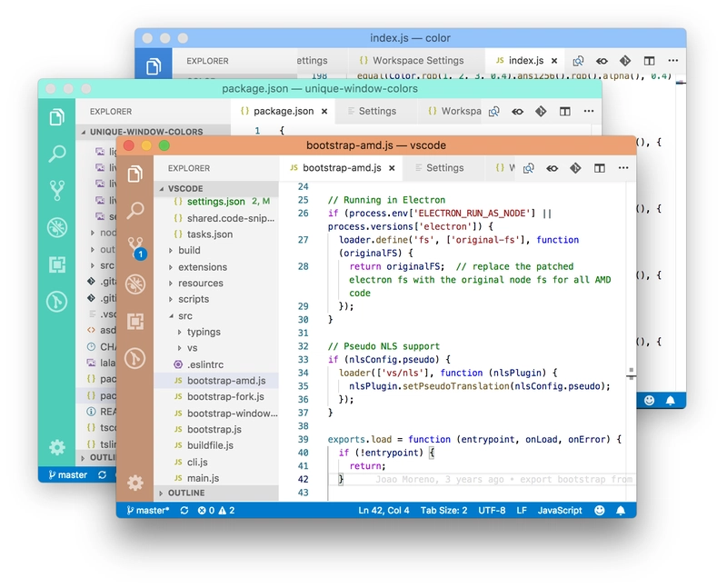The width and height of the screenshot is (727, 588).
Task: Select package.json tab in teal window
Action: pyautogui.click(x=283, y=111)
